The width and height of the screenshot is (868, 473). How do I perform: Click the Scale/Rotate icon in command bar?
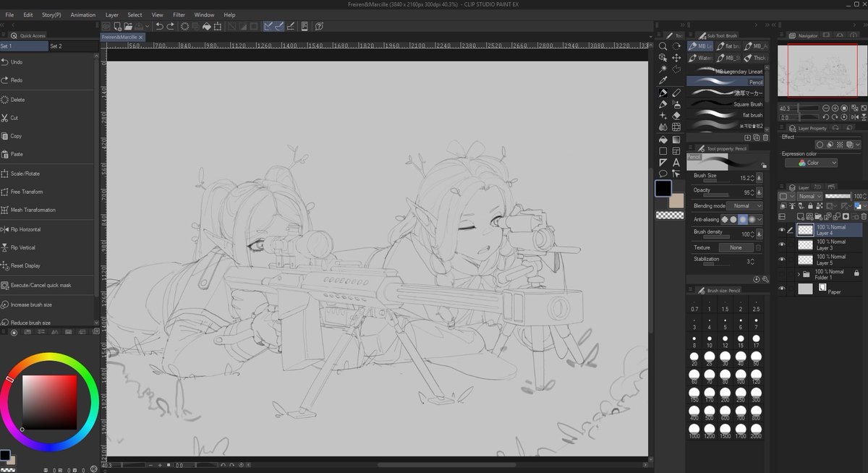pyautogui.click(x=218, y=27)
